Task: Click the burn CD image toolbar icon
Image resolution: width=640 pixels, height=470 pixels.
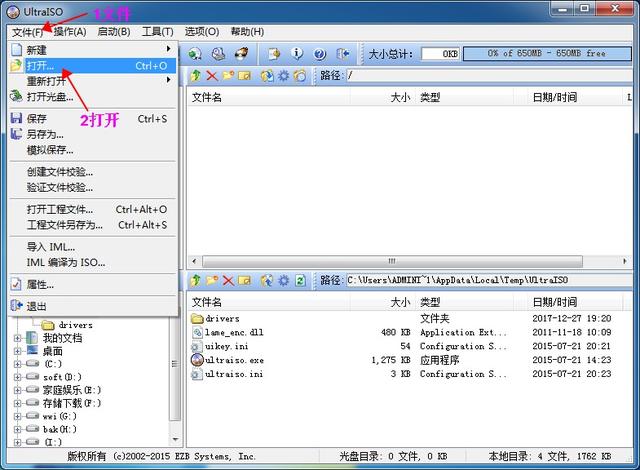Action: point(242,54)
